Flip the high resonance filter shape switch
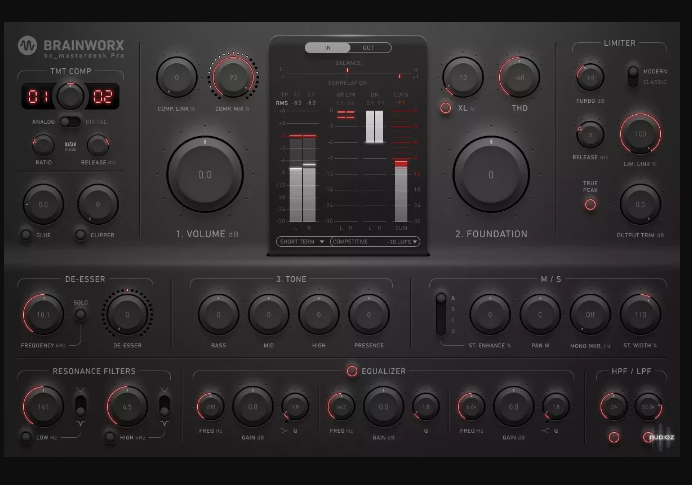 (164, 406)
